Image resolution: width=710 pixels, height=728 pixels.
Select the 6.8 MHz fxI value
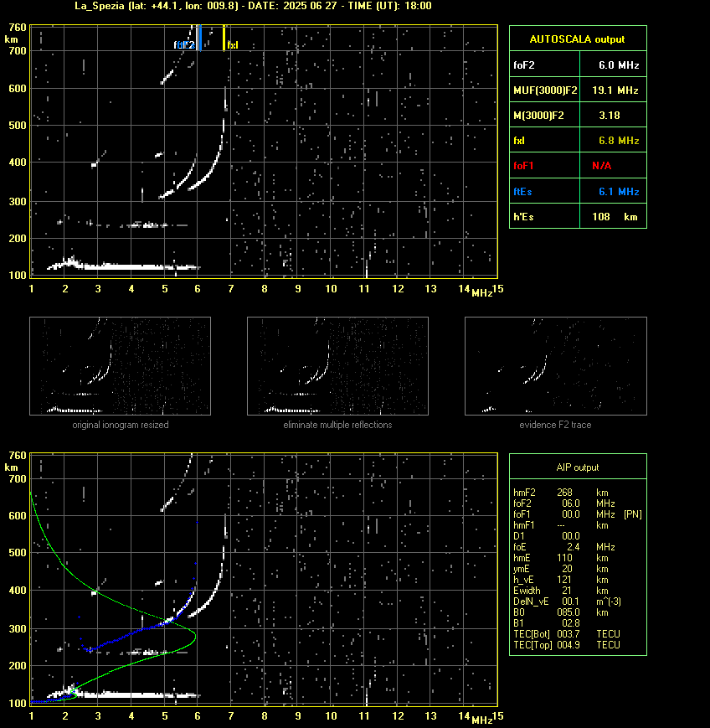pos(619,140)
